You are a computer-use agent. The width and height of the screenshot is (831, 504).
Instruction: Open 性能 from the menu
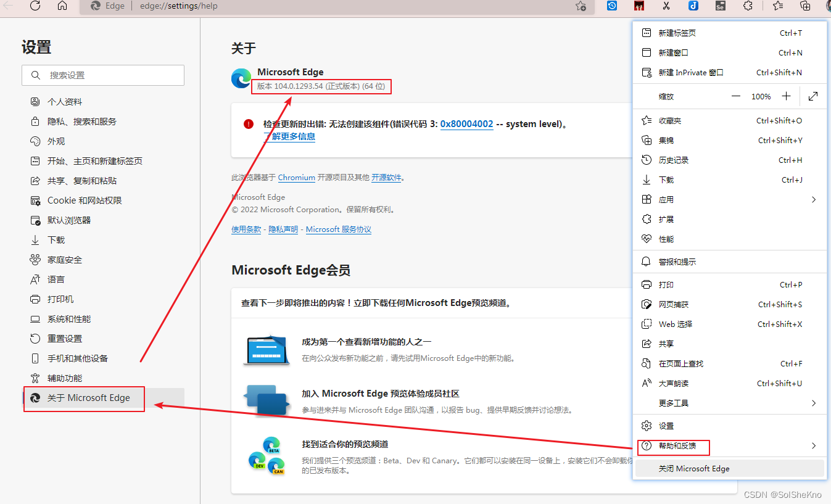click(x=730, y=239)
